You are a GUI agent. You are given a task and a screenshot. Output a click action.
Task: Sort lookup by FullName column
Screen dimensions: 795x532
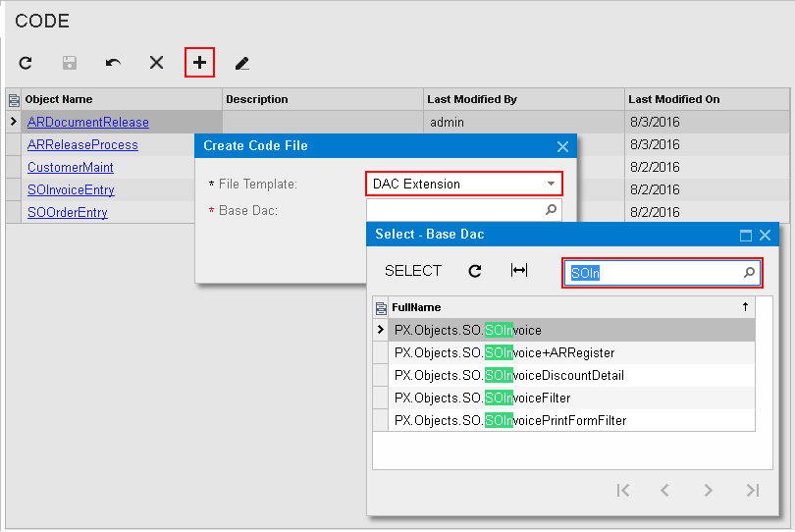coord(572,307)
